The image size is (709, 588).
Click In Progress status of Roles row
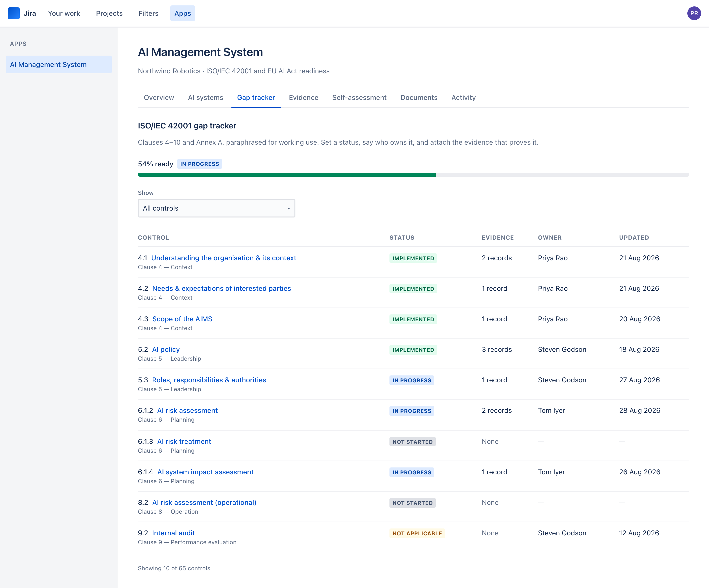coord(412,380)
